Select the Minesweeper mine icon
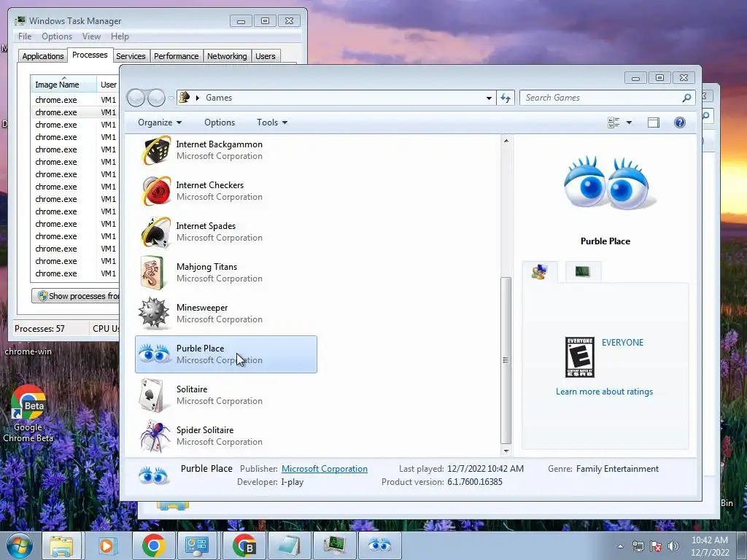 pyautogui.click(x=153, y=314)
